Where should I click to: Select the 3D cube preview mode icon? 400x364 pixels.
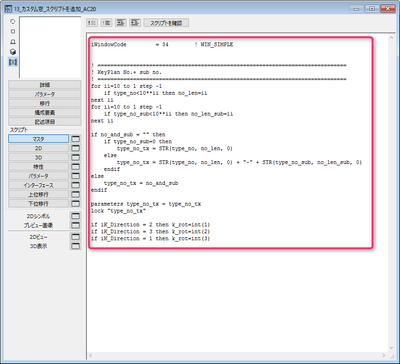click(13, 52)
